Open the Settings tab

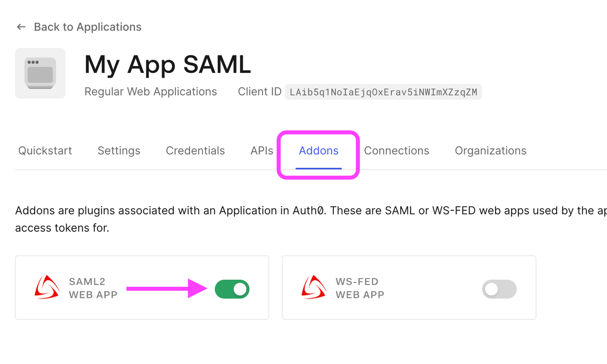click(119, 150)
